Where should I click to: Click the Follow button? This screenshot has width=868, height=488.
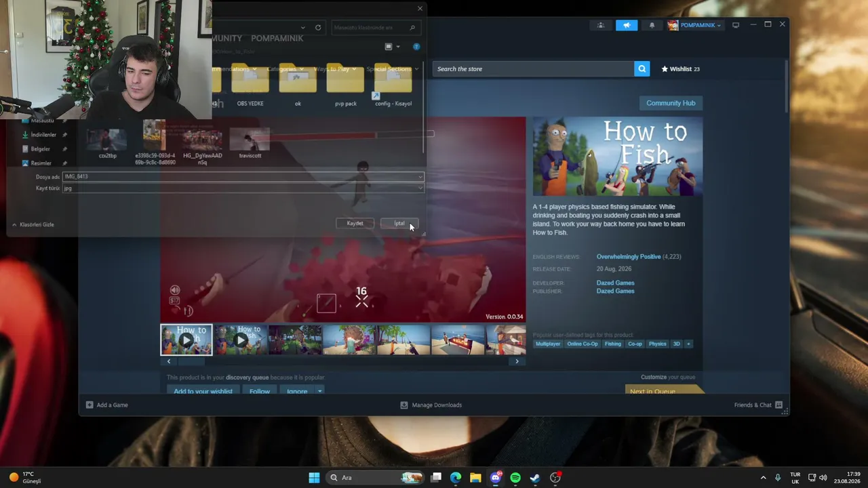pos(259,391)
